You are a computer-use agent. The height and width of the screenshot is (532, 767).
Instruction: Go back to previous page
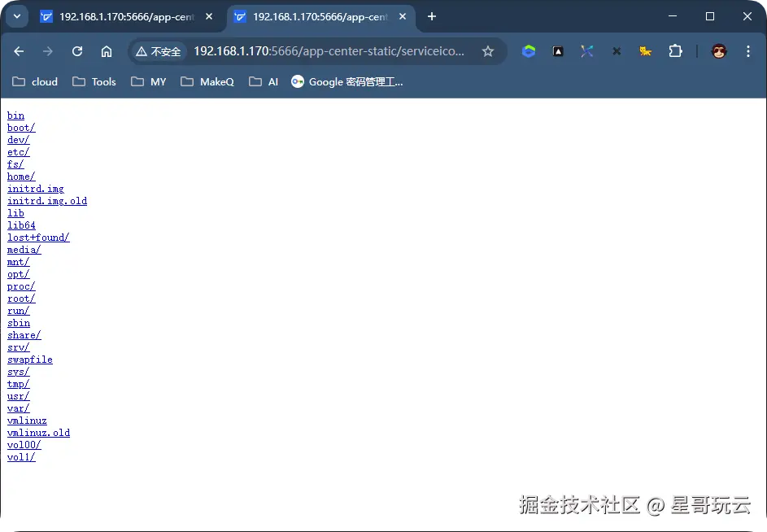19,51
